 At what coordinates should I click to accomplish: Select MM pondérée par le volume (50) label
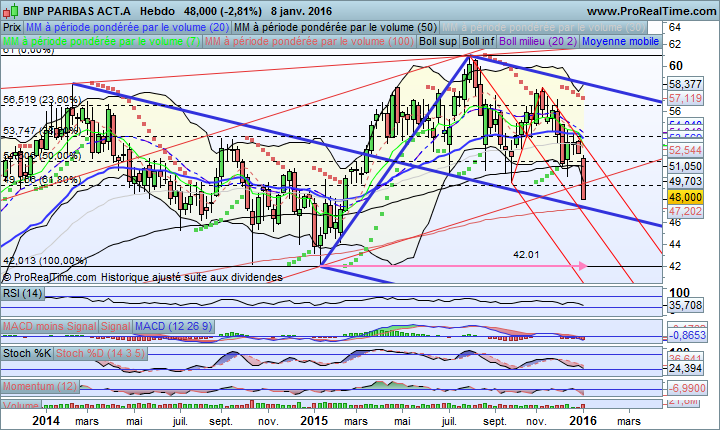point(336,28)
